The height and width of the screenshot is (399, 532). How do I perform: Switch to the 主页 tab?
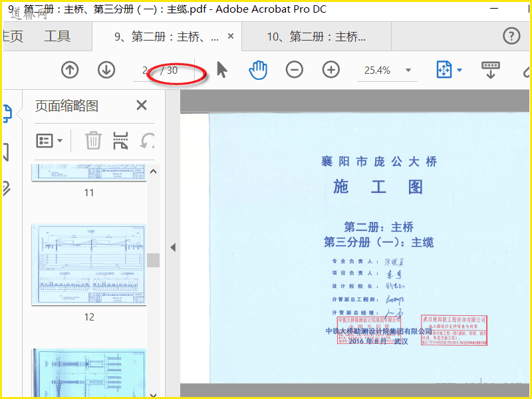[x=13, y=36]
